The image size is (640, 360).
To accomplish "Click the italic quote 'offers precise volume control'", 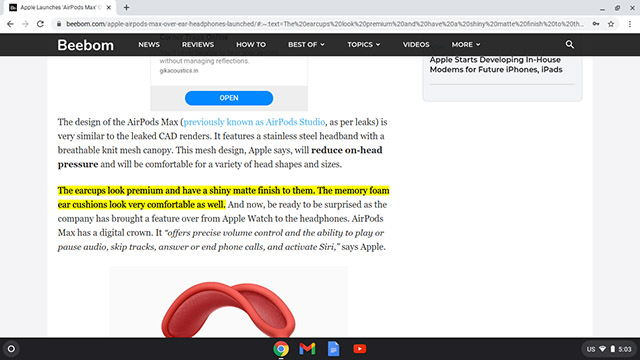I will 221,240.
